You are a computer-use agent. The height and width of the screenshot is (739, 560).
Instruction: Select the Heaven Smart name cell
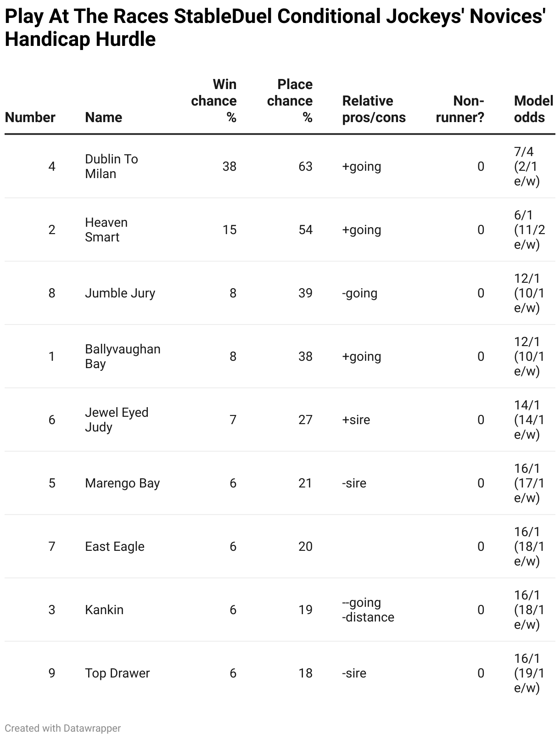[x=106, y=230]
